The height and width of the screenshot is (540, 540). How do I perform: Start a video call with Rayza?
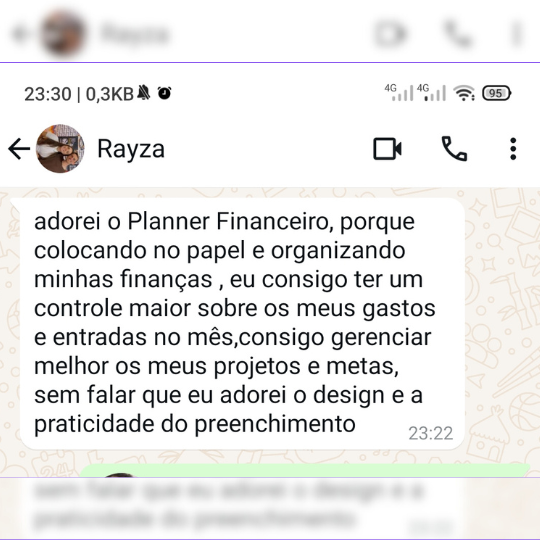coord(387,149)
